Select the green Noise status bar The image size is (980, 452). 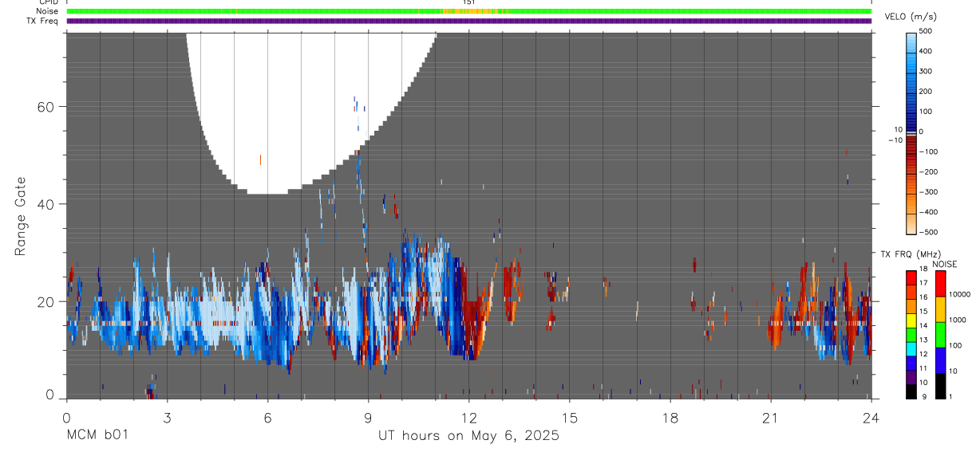click(x=469, y=11)
